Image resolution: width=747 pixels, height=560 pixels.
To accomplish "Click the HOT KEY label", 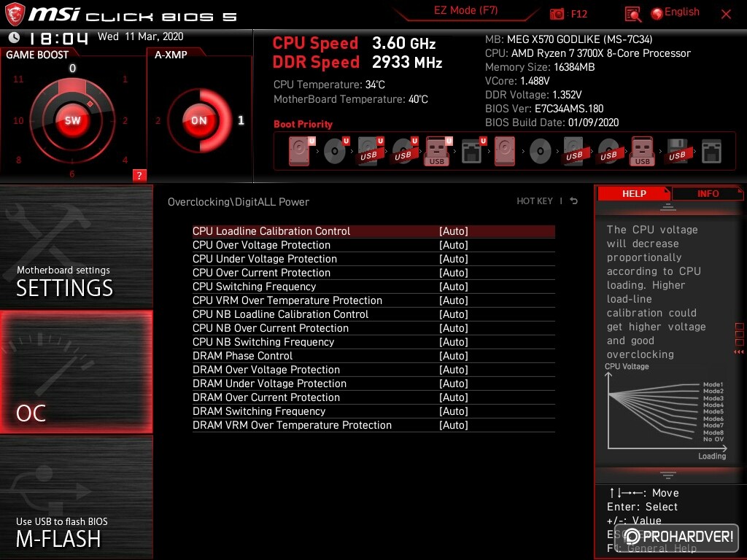I will point(535,201).
